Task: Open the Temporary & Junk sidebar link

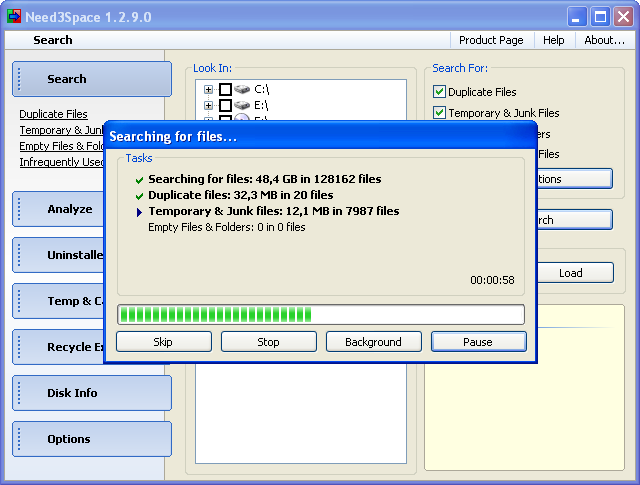Action: coord(61,130)
